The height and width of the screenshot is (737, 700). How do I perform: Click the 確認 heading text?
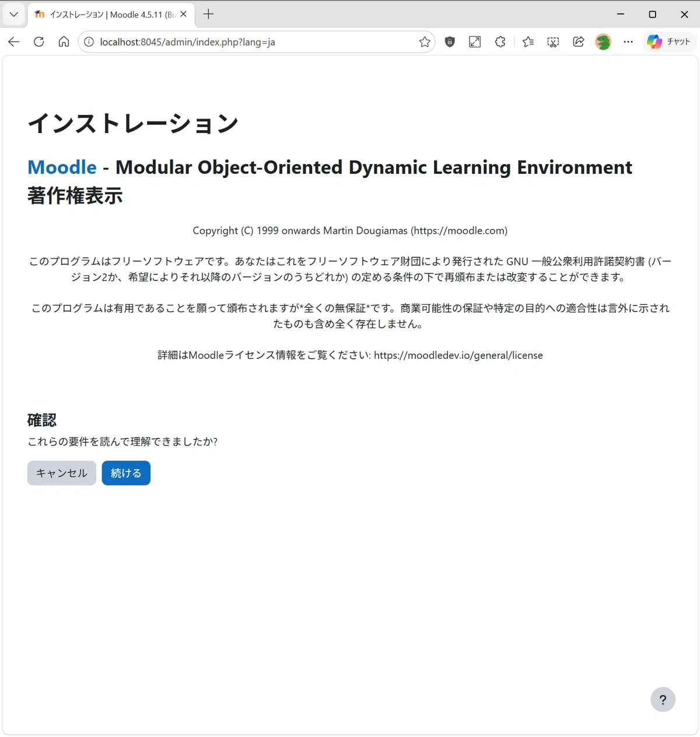click(x=42, y=420)
